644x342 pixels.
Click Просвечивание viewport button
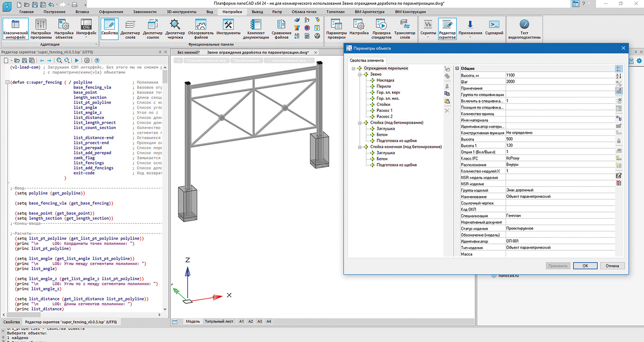(246, 60)
